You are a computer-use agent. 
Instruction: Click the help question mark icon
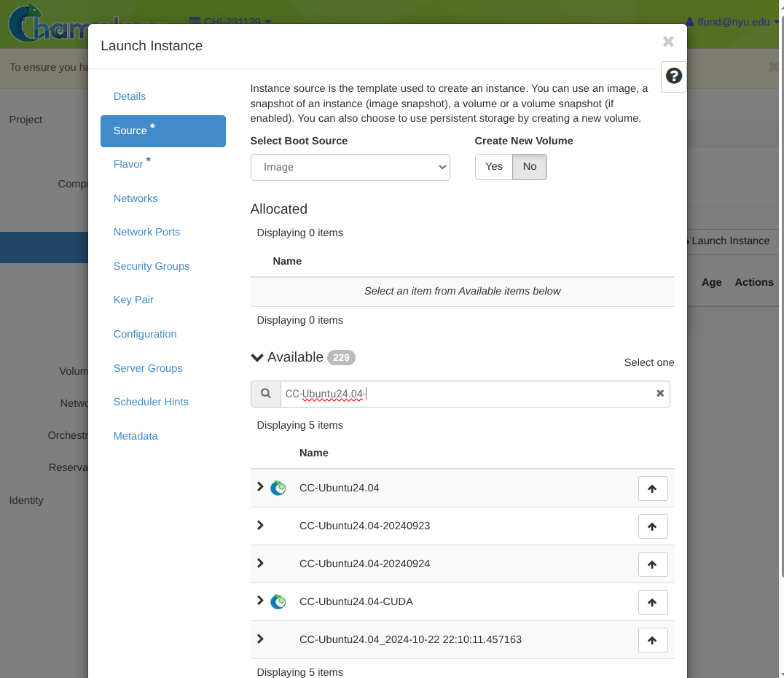pos(674,76)
